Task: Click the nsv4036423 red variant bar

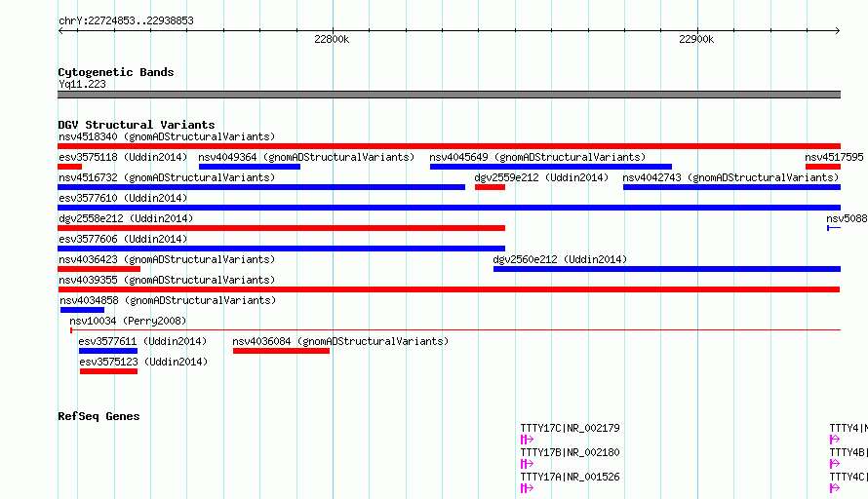Action: [99, 269]
